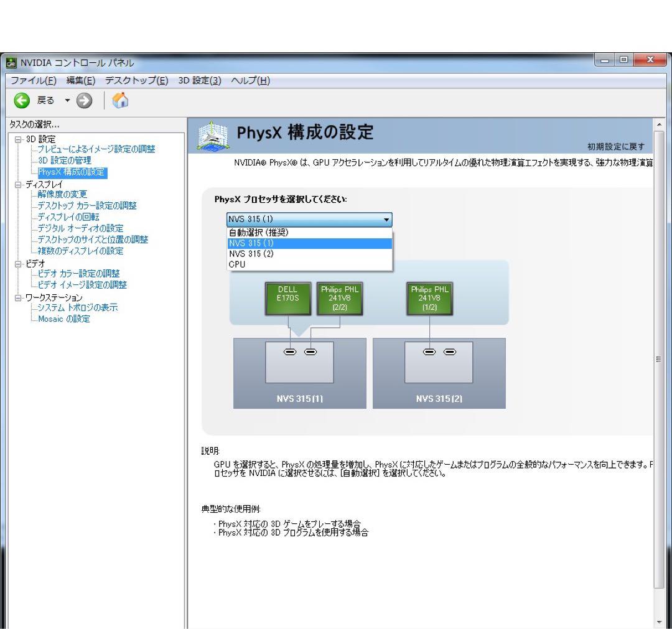Viewport: 672px width, 629px height.
Task: Minimize the NVIDIA control panel window
Action: pos(605,60)
